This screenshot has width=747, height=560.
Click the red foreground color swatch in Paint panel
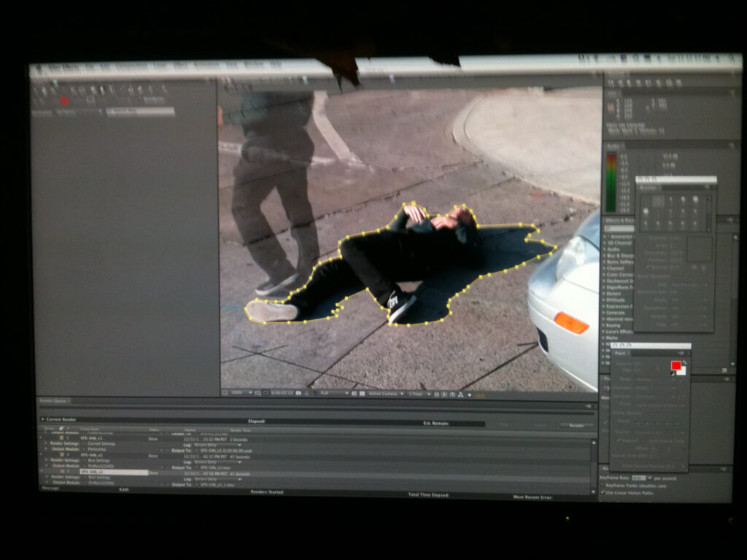point(676,365)
